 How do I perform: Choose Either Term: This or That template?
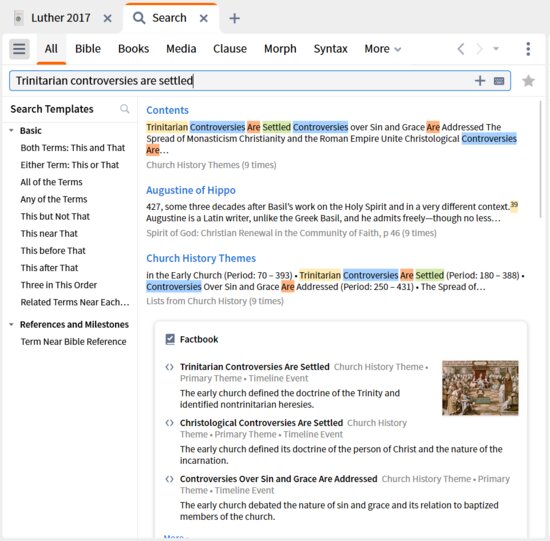click(70, 165)
